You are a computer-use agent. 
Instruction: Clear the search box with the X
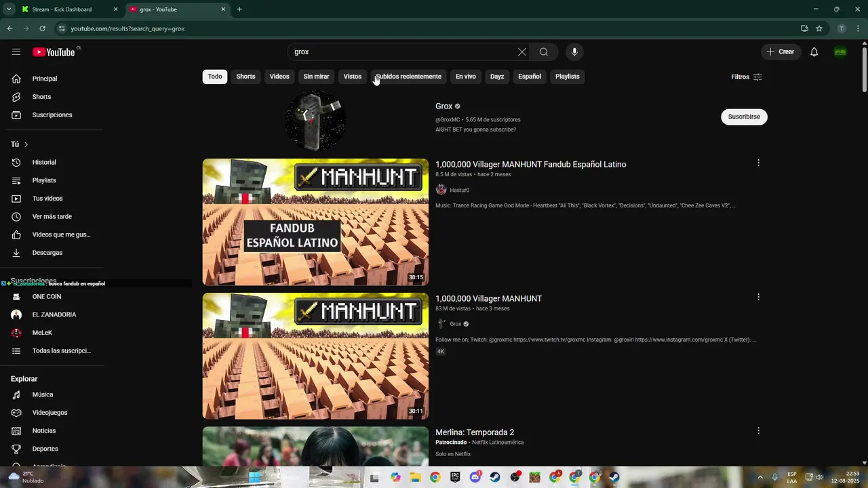tap(522, 52)
